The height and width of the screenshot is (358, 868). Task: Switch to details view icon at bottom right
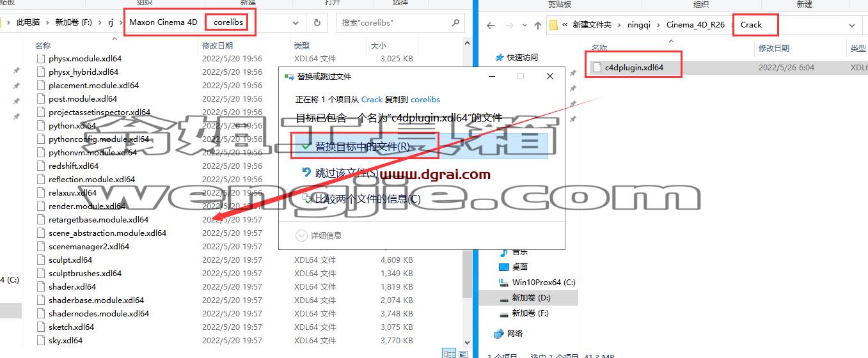click(450, 354)
